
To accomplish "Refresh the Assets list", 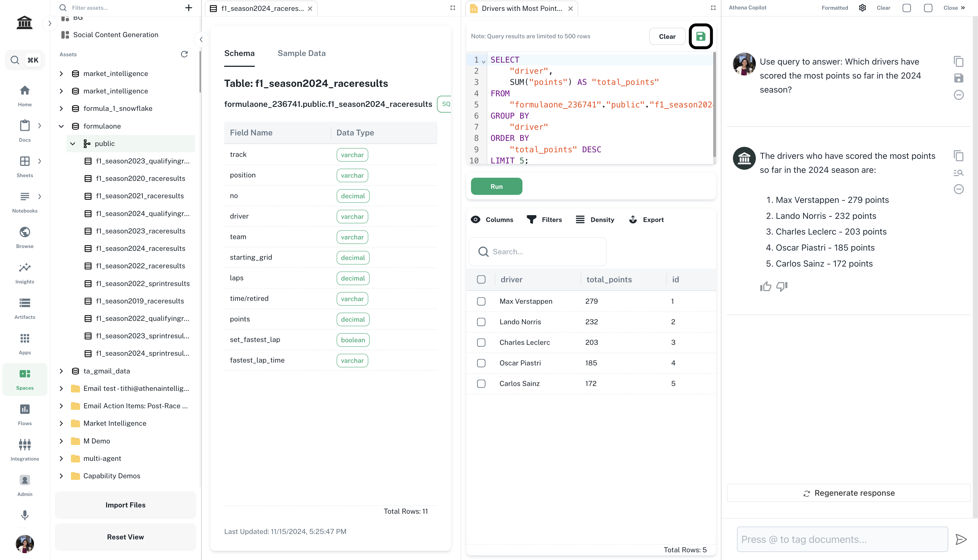I will coord(184,54).
